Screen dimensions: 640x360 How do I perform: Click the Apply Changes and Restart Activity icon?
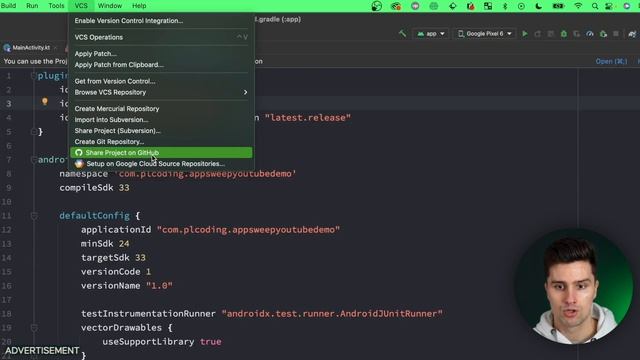point(538,34)
